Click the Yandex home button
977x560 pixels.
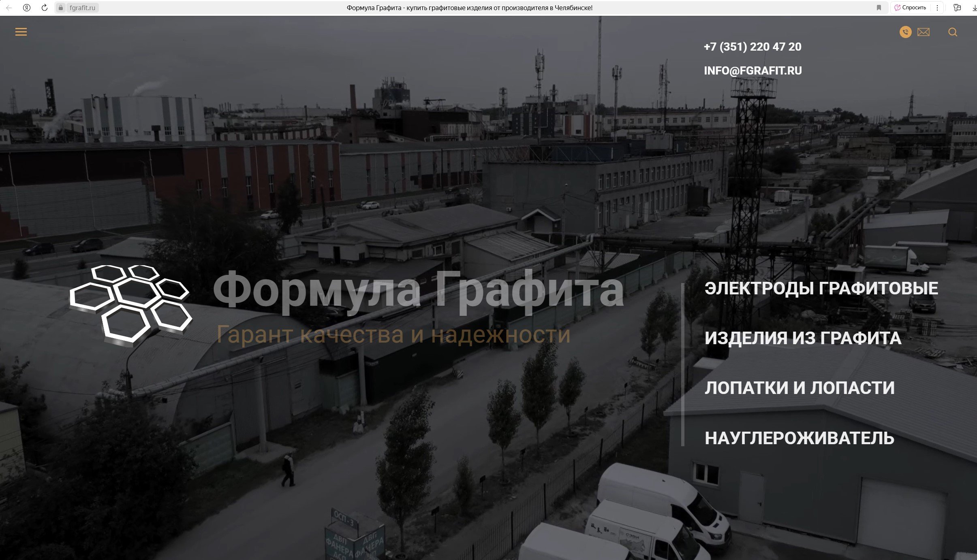[27, 8]
